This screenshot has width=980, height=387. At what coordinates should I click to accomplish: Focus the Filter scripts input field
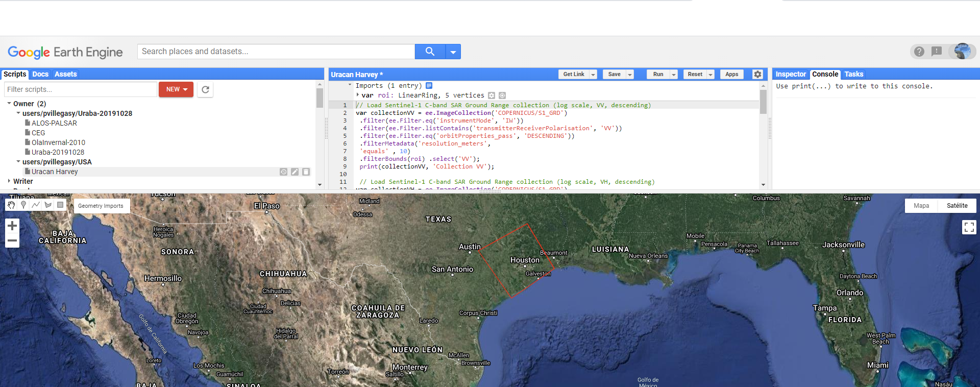click(x=81, y=89)
